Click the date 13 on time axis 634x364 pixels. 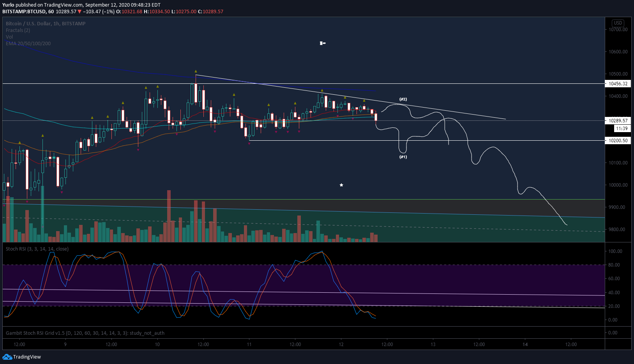(433, 345)
